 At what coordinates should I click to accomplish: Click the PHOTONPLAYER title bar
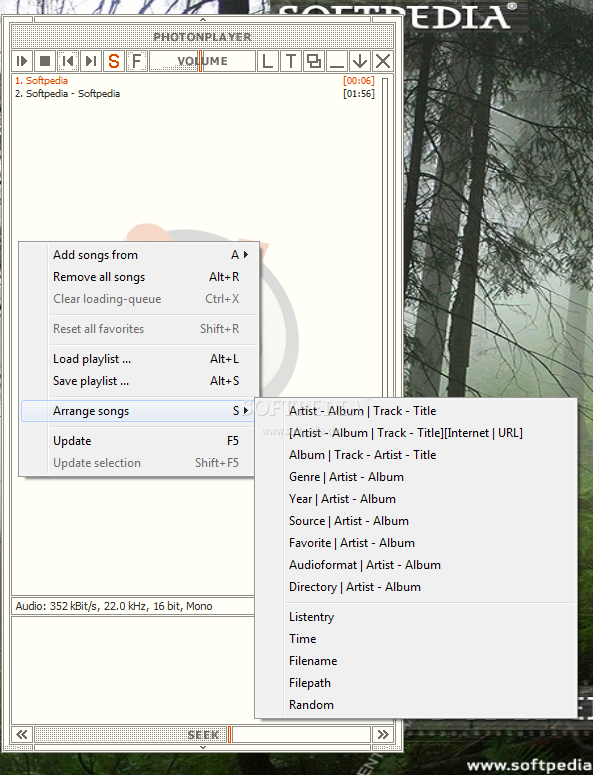click(202, 37)
